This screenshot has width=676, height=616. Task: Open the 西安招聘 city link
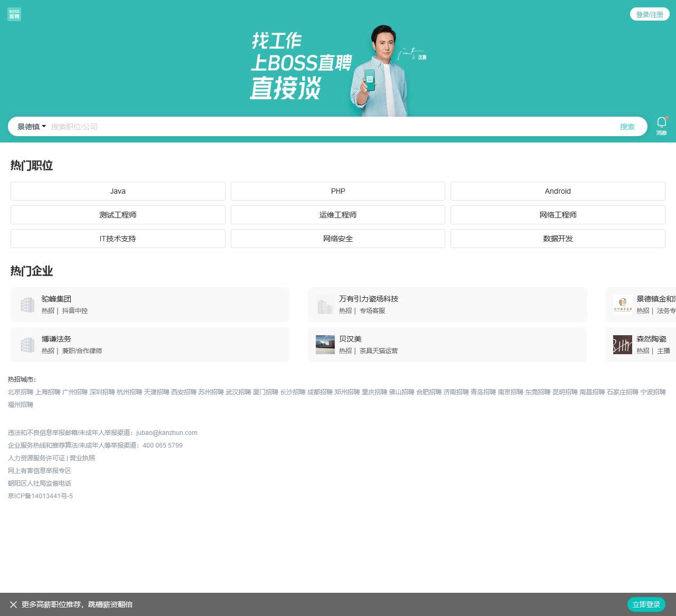pyautogui.click(x=184, y=392)
